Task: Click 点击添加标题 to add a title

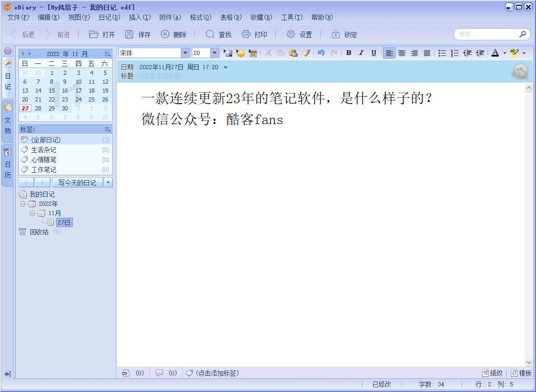Action: click(161, 76)
